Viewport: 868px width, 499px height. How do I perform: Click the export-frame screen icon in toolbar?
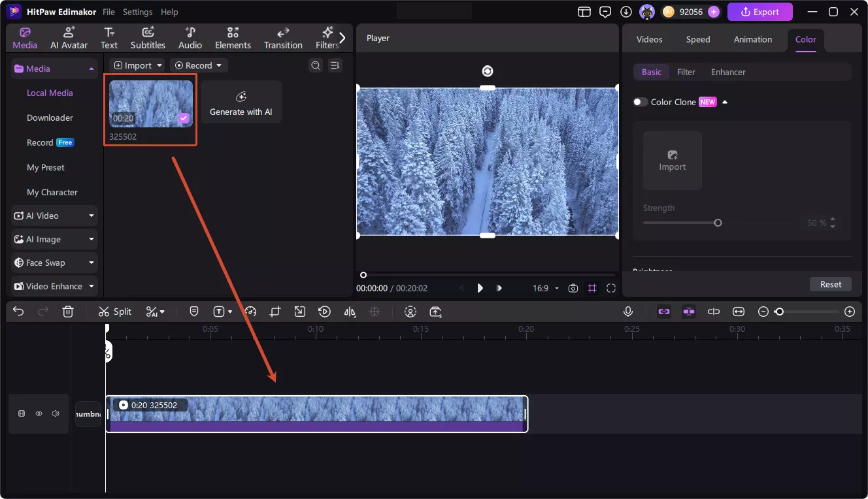tap(436, 312)
